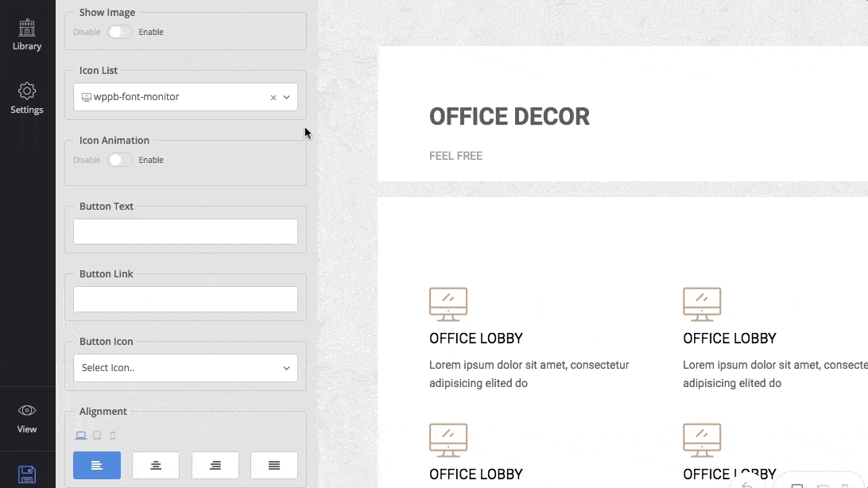Viewport: 868px width, 488px height.
Task: Select the center alignment option
Action: click(x=156, y=465)
